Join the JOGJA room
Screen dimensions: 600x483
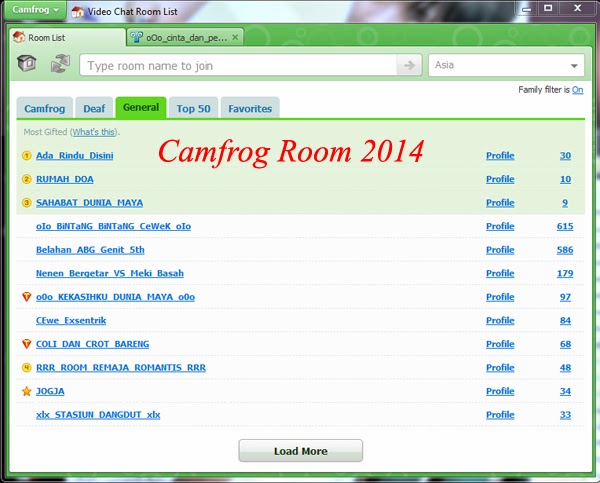pos(50,392)
